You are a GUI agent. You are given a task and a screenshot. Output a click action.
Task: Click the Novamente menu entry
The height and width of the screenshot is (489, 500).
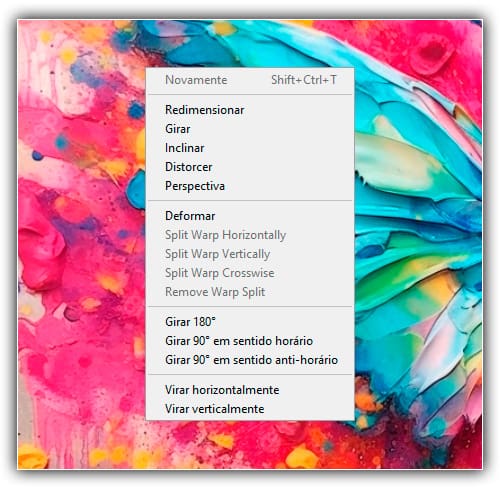(x=250, y=80)
